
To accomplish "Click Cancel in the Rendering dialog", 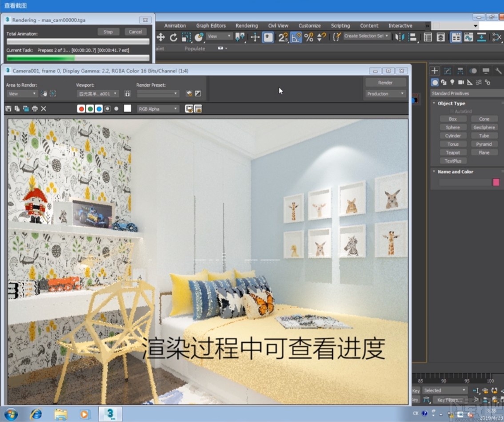I will pos(135,32).
